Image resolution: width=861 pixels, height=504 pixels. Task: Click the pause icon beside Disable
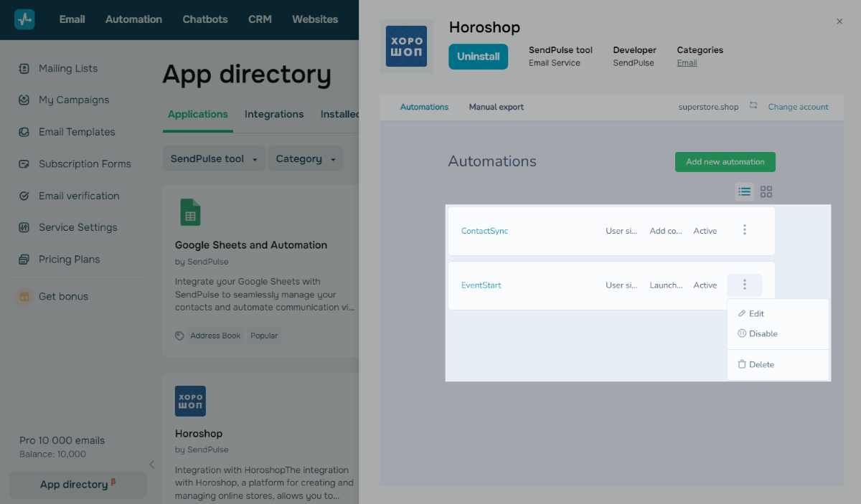(x=742, y=333)
